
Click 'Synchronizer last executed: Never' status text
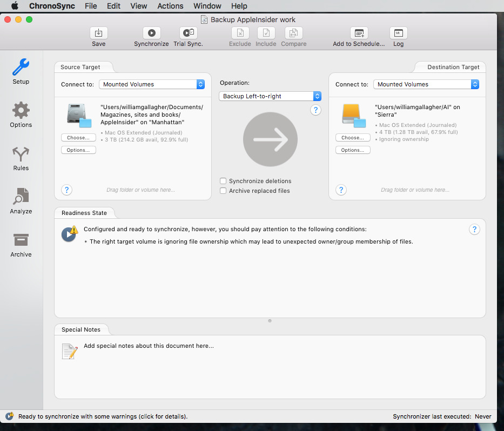(x=442, y=416)
